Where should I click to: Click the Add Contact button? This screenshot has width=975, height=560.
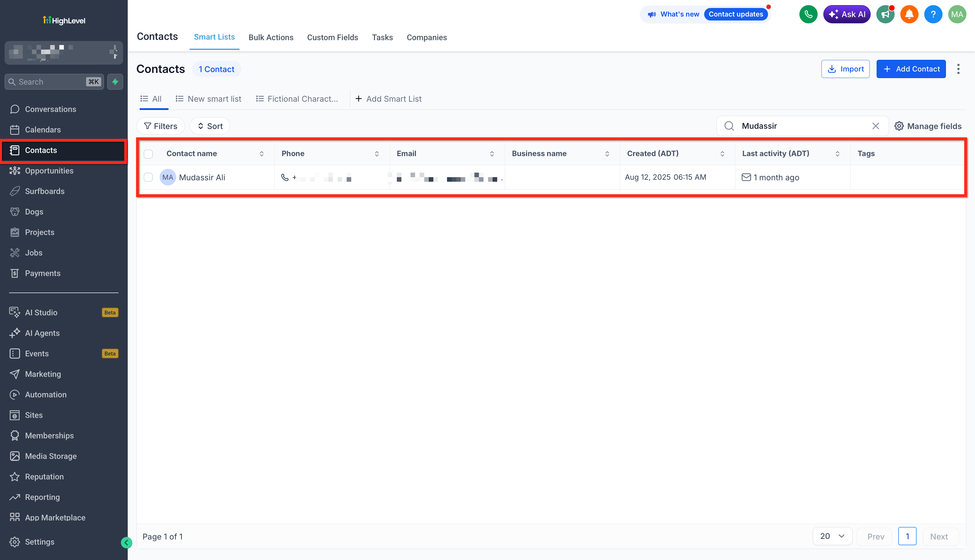911,69
